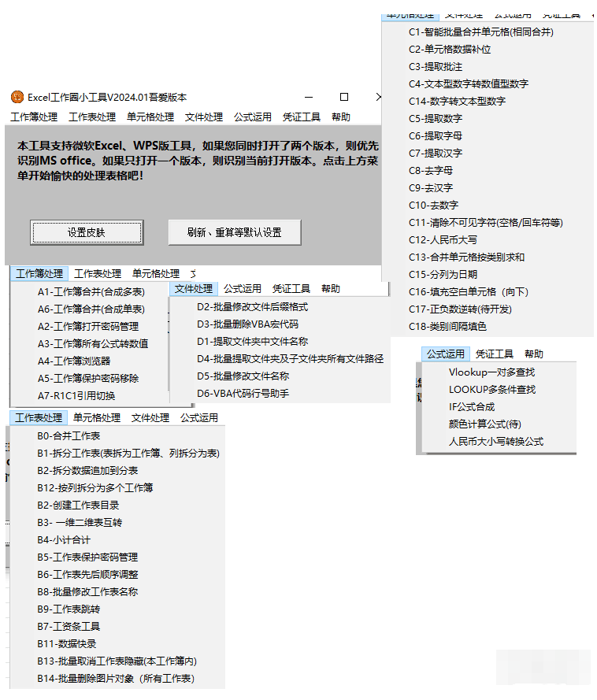Screen dimensions: 597x700
Task: Choose C4-文本型数字转数值型数字
Action: [x=469, y=84]
